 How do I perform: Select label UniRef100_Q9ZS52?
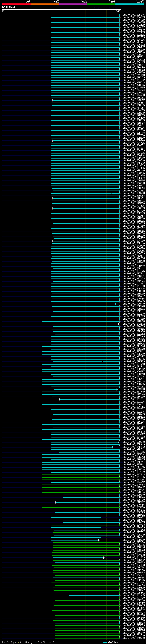pyautogui.click(x=134, y=334)
